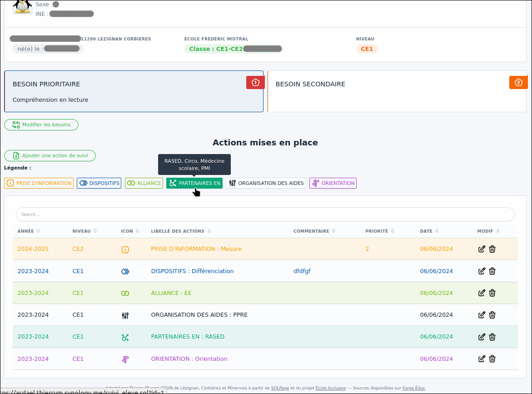Viewport: 532px width, 394px height.
Task: Edit the DISPOSITIFS : Différenciation action
Action: [x=482, y=271]
